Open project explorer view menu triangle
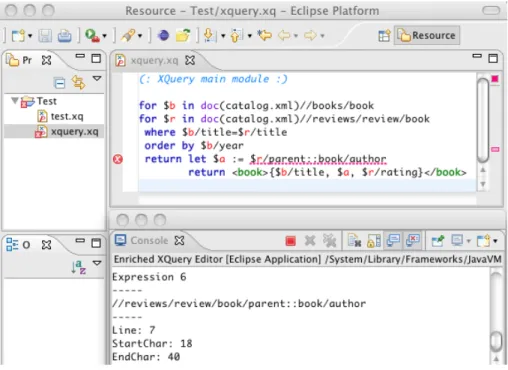The height and width of the screenshot is (370, 508). pos(97,79)
